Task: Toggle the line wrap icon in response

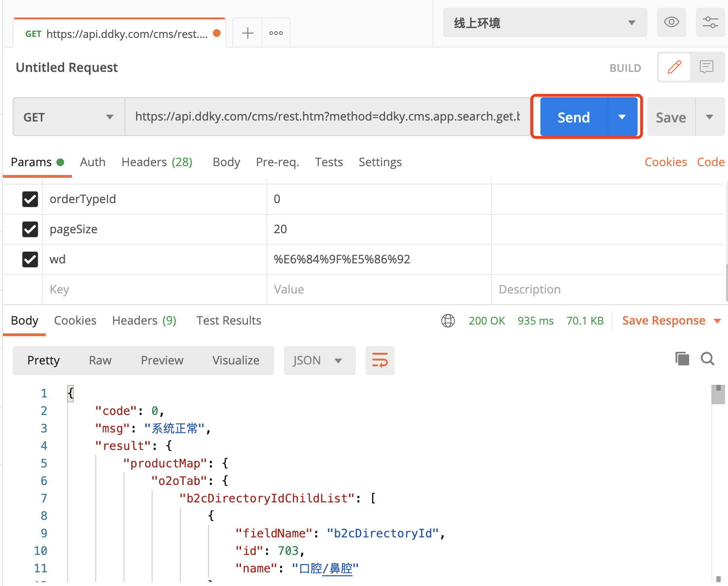Action: point(380,361)
